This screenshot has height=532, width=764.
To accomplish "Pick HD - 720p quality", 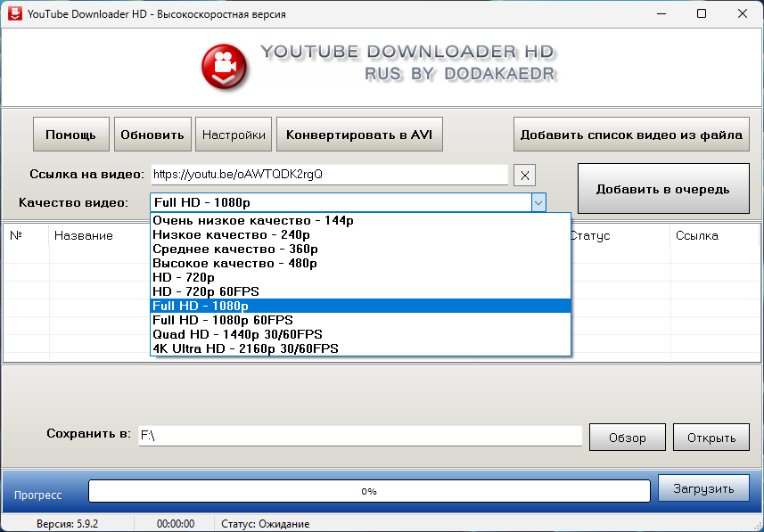I will (360, 277).
